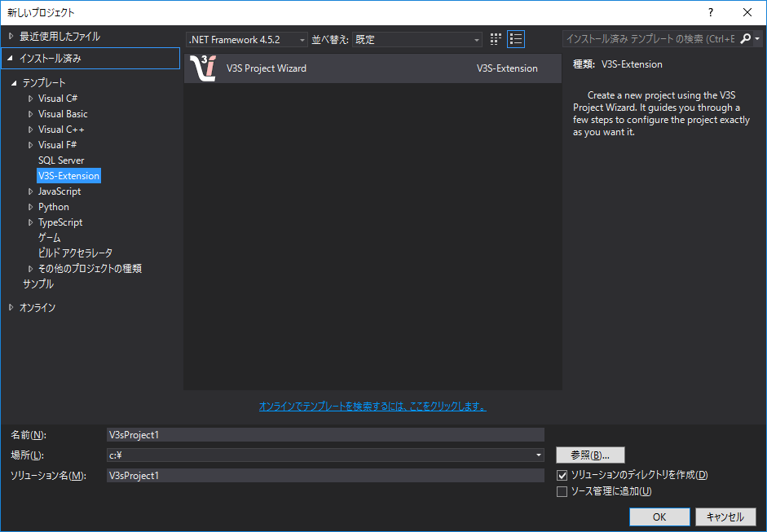Collapse the テンプレート tree node
The height and width of the screenshot is (532, 767).
tap(14, 83)
